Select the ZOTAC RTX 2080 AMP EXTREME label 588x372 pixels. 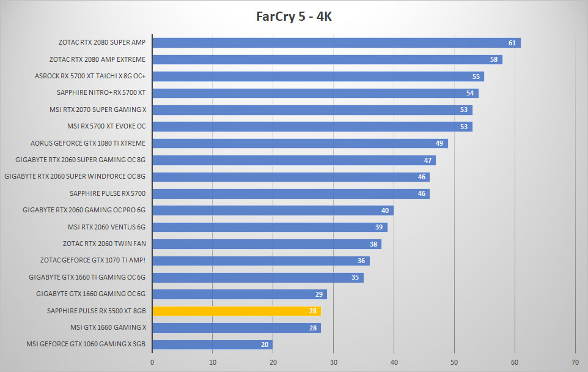click(97, 59)
